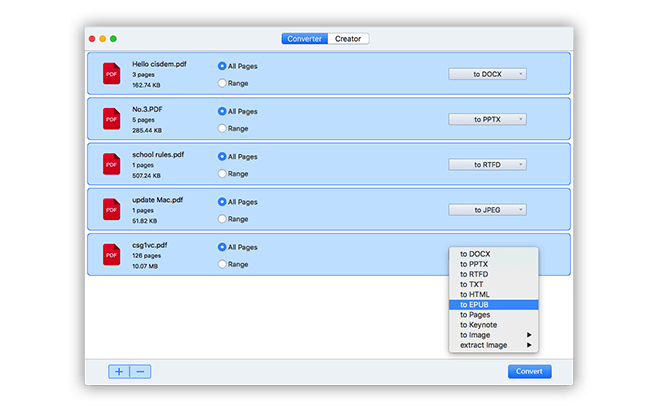Switch to the Converter tab
This screenshot has width=658, height=412.
305,39
